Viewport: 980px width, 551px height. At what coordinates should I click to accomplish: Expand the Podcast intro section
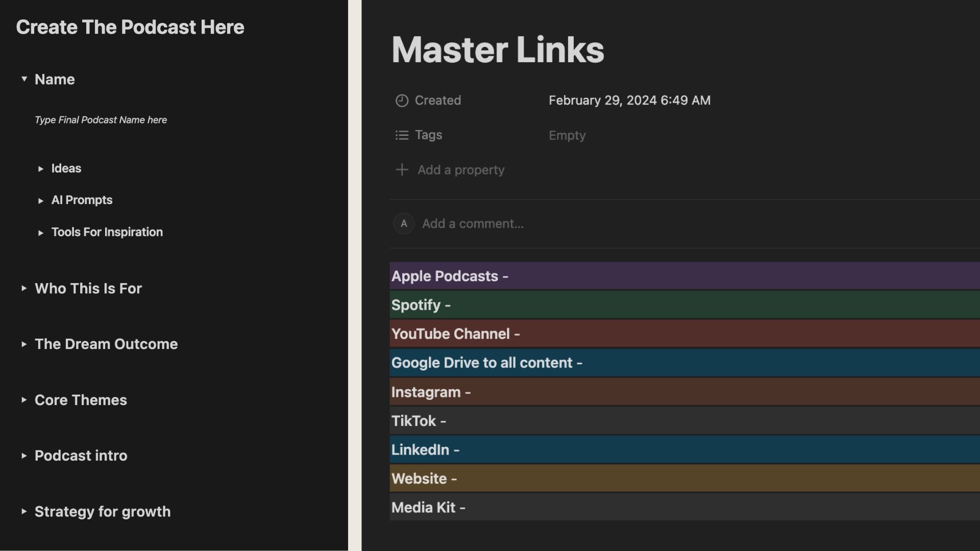click(x=24, y=456)
